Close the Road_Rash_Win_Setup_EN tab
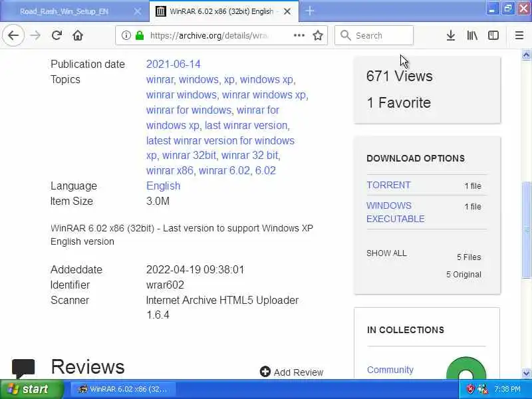The image size is (532, 399). (138, 11)
